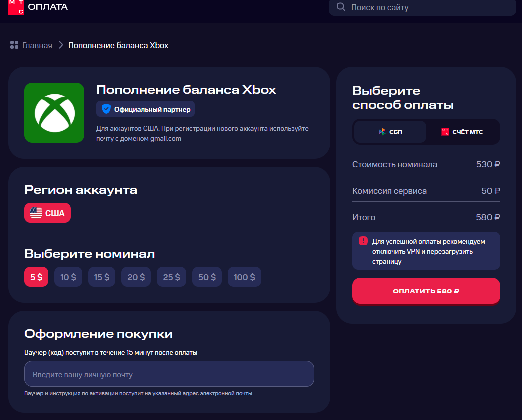Click the red VPN warning icon
522x420 pixels.
[363, 241]
